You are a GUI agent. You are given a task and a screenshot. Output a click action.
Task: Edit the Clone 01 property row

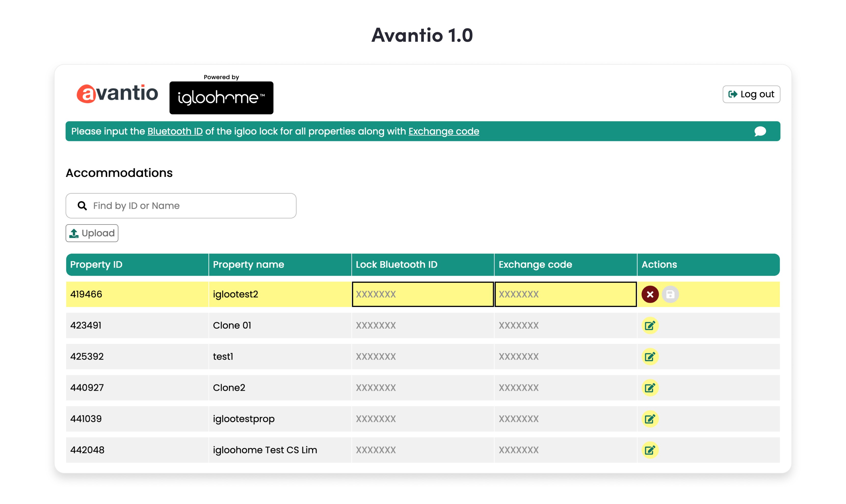coord(650,325)
